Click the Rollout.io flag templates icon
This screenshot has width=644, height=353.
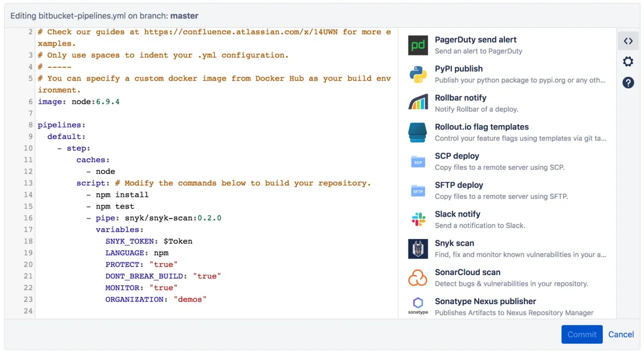click(x=418, y=132)
